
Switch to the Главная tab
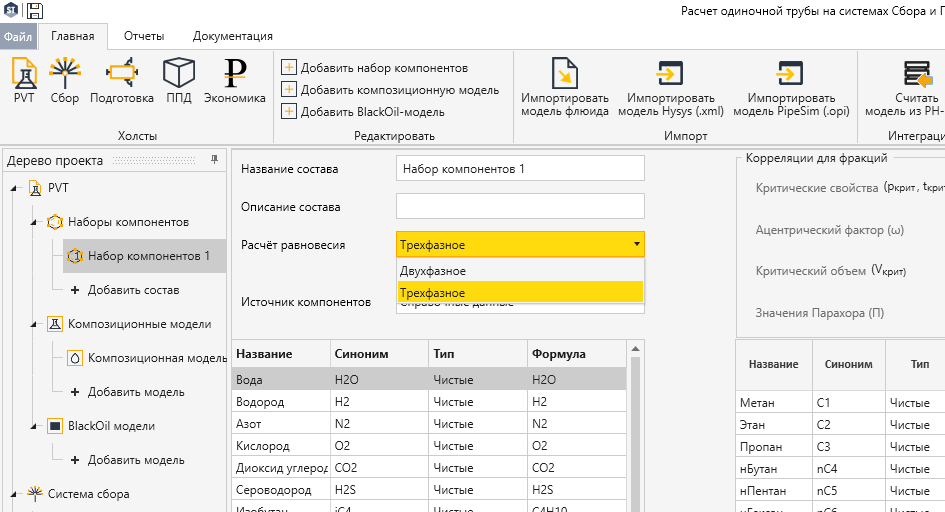point(73,36)
